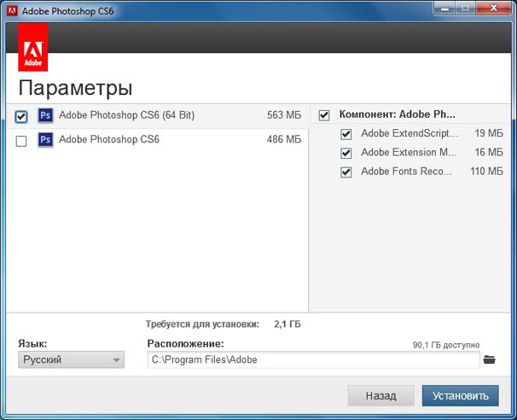Uncheck Adobe Fonts Recommended component
The height and width of the screenshot is (420, 517).
click(x=346, y=172)
